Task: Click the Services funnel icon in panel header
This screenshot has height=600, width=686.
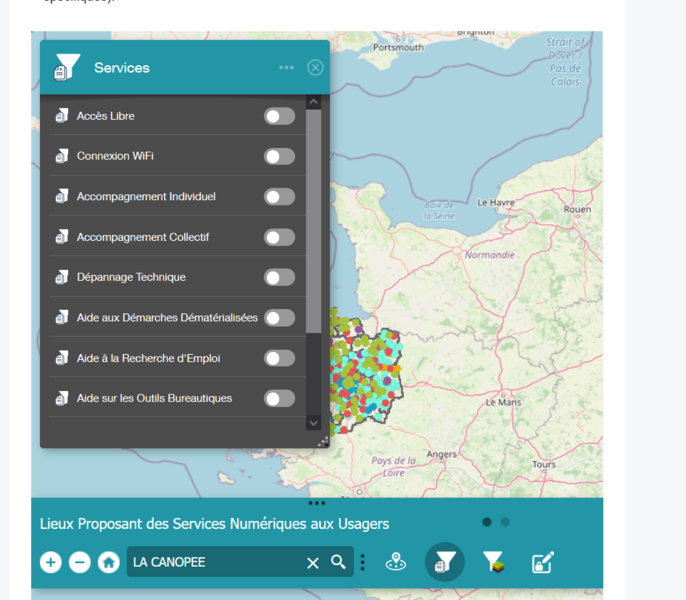Action: click(67, 67)
